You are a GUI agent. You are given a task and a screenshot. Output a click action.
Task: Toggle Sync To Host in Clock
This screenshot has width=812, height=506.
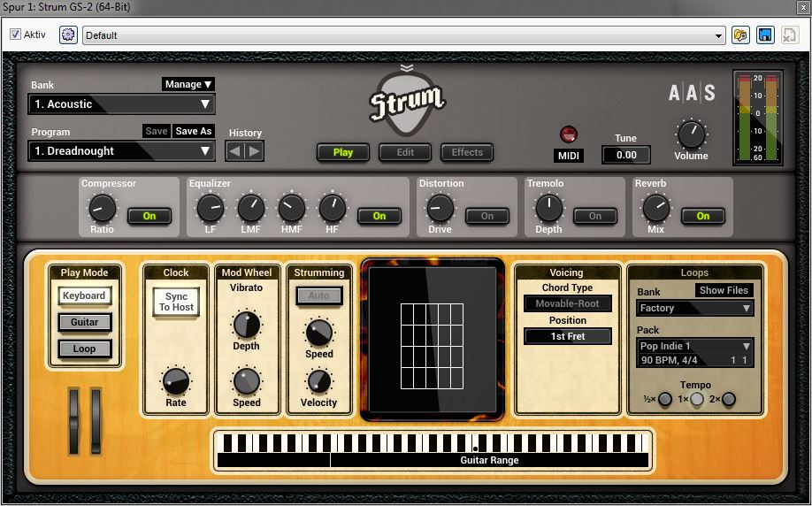point(176,302)
